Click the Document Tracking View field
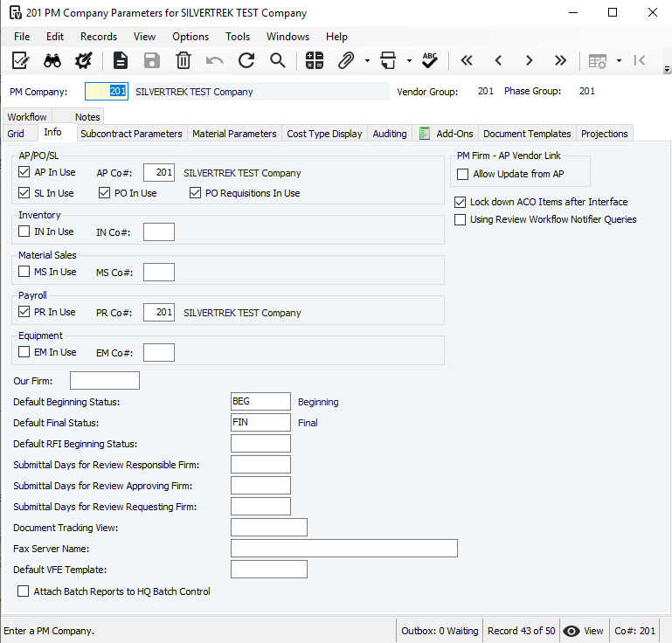The height and width of the screenshot is (643, 672). pyautogui.click(x=269, y=528)
